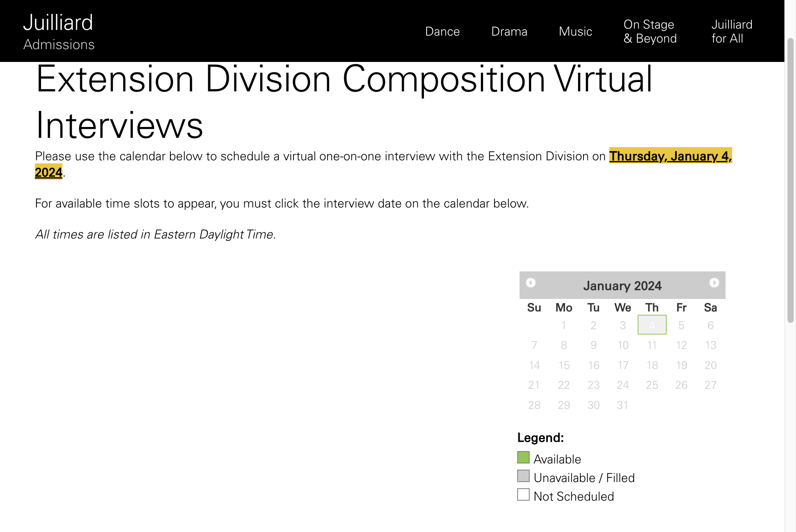796x532 pixels.
Task: Click the Legend: heading
Action: [x=540, y=438]
